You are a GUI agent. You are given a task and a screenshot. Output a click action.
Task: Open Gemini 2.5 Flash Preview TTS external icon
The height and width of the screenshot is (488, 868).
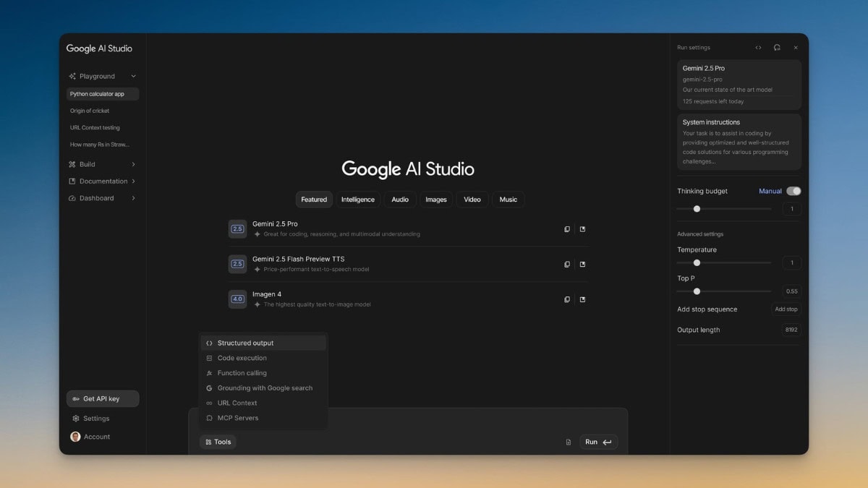pos(582,265)
